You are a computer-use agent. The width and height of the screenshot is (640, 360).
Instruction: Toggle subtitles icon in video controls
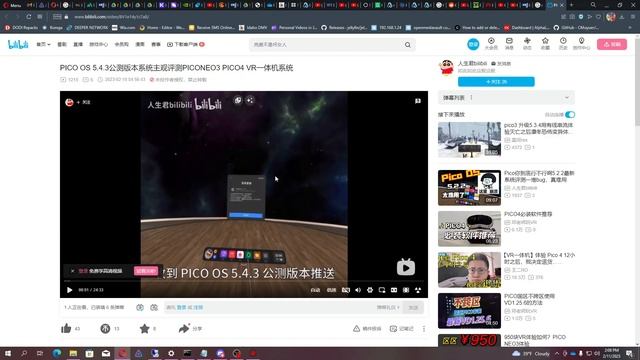point(346,290)
